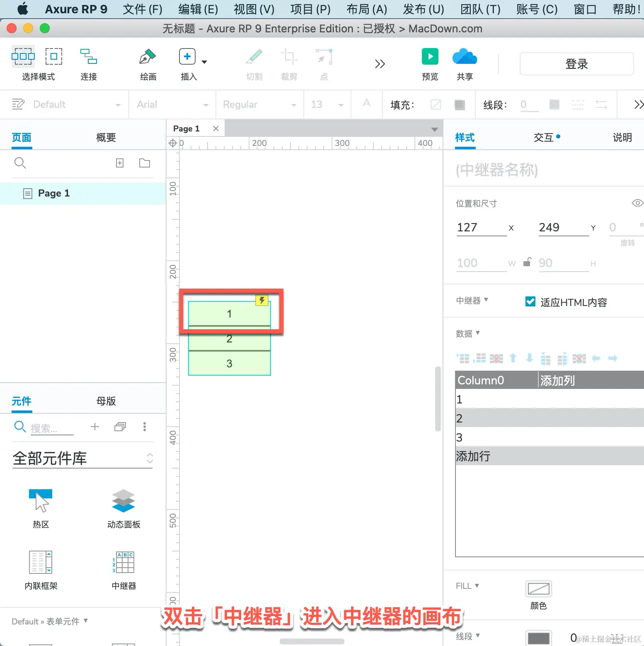Toggle the aspect ratio lock icon

point(527,262)
